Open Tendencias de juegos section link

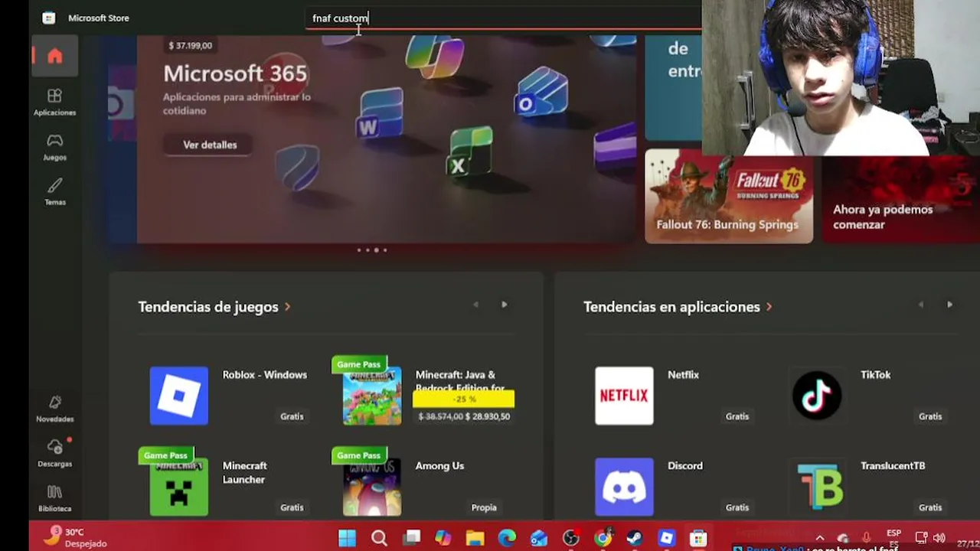coord(214,307)
